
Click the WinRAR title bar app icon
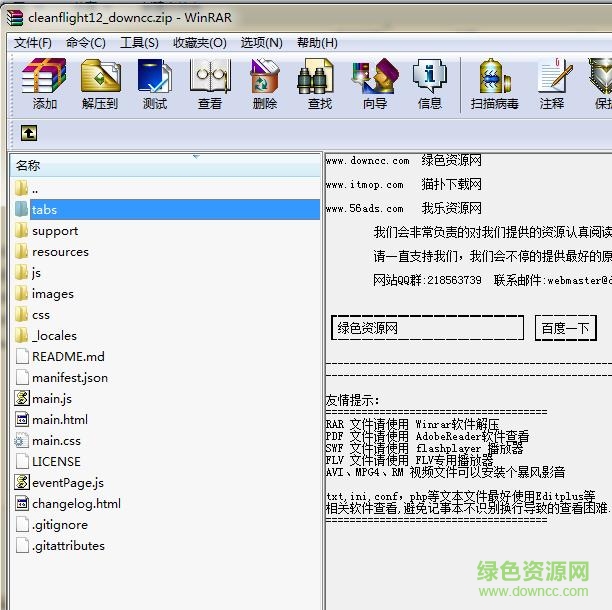click(15, 18)
